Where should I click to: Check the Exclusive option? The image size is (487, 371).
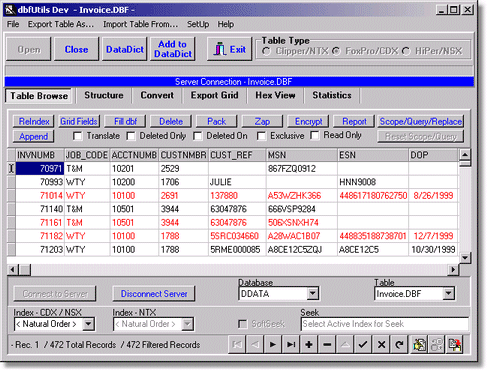(x=262, y=136)
